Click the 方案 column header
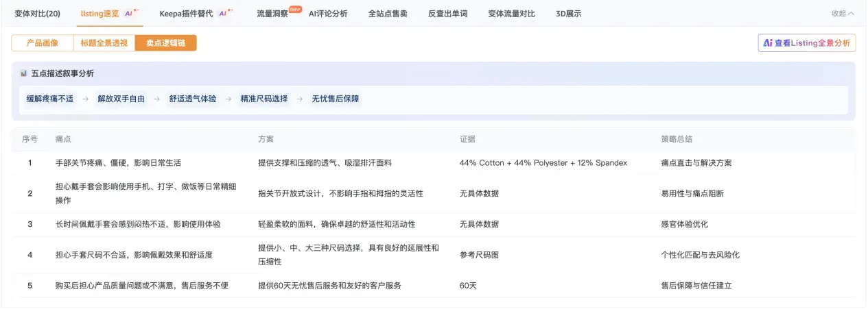 (266, 139)
